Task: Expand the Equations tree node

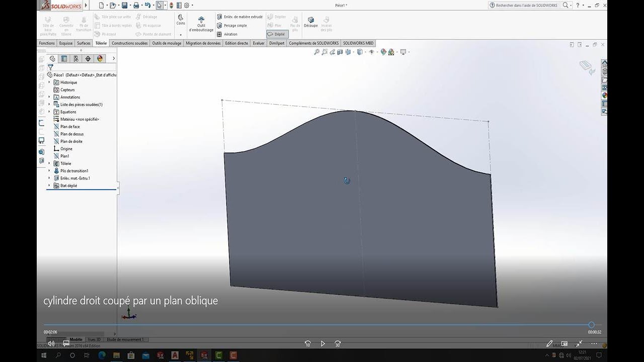Action: tap(49, 112)
